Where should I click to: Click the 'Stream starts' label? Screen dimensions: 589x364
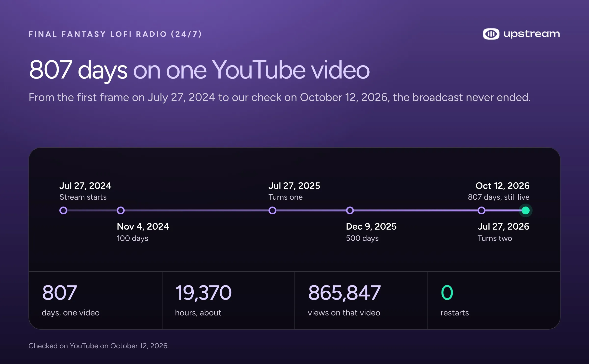83,197
